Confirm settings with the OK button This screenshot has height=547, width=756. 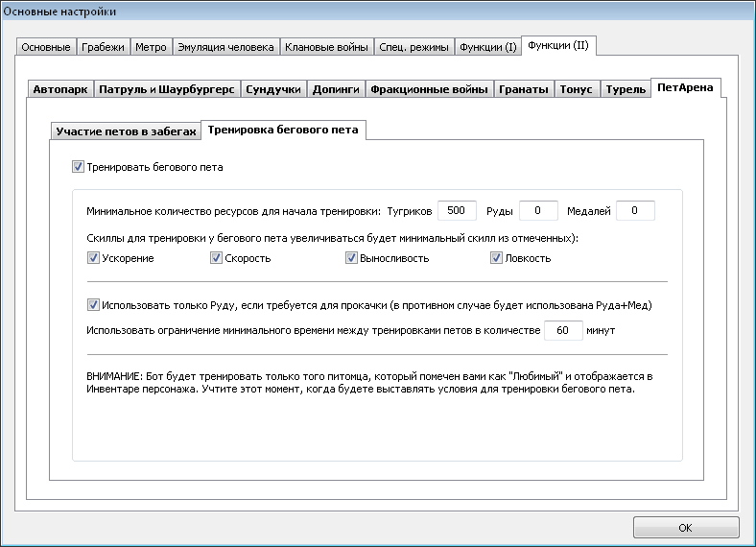686,528
